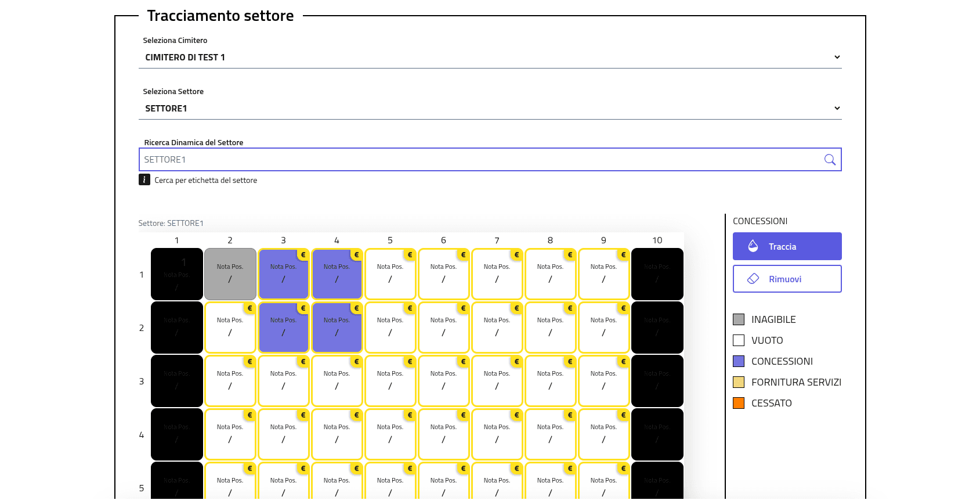Open the Seleziona Settore dropdown

pos(490,109)
